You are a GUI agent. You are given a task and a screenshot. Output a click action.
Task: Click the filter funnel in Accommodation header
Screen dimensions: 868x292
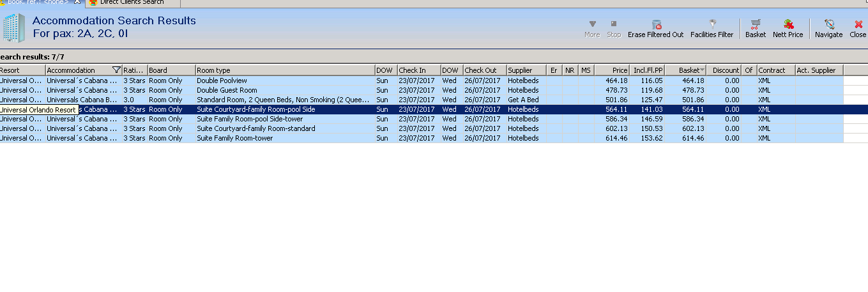click(x=116, y=70)
